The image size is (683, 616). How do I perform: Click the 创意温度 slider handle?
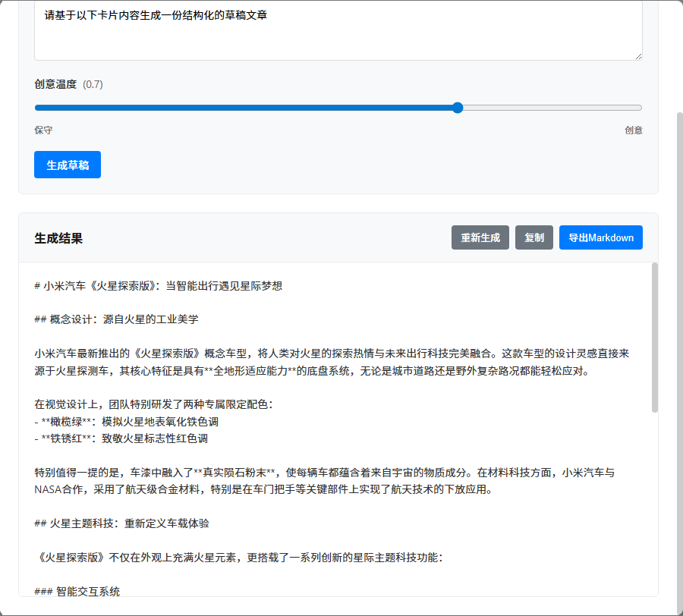click(x=458, y=108)
